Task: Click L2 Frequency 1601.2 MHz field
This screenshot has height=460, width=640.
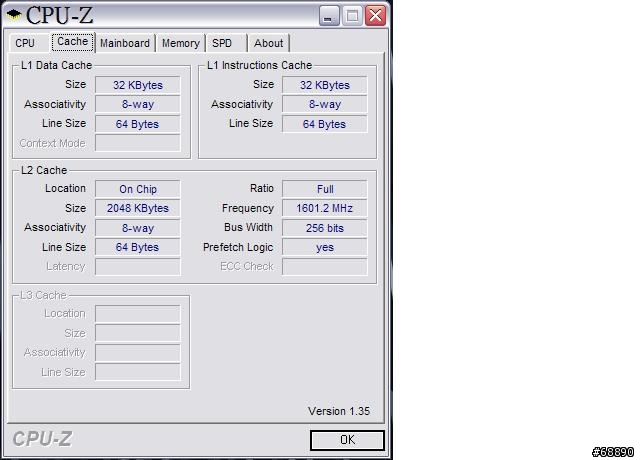Action: [324, 208]
